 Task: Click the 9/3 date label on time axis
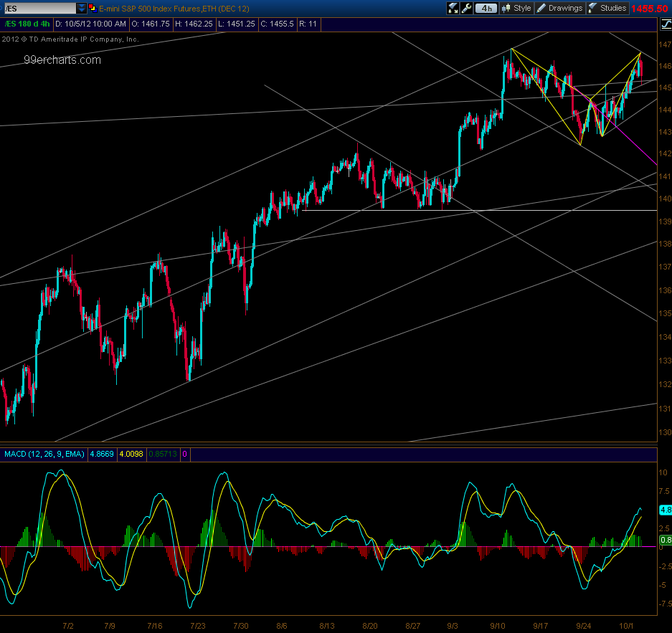(x=452, y=626)
